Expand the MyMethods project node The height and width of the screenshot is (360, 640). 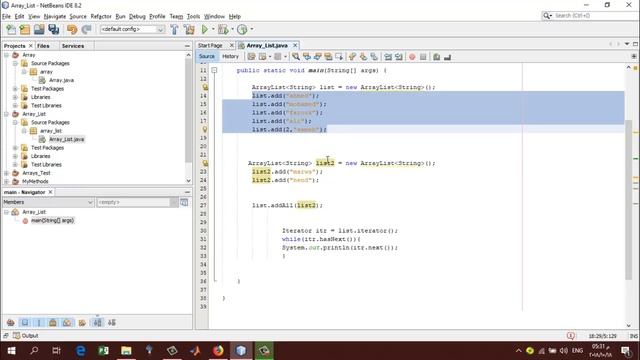tap(7, 181)
